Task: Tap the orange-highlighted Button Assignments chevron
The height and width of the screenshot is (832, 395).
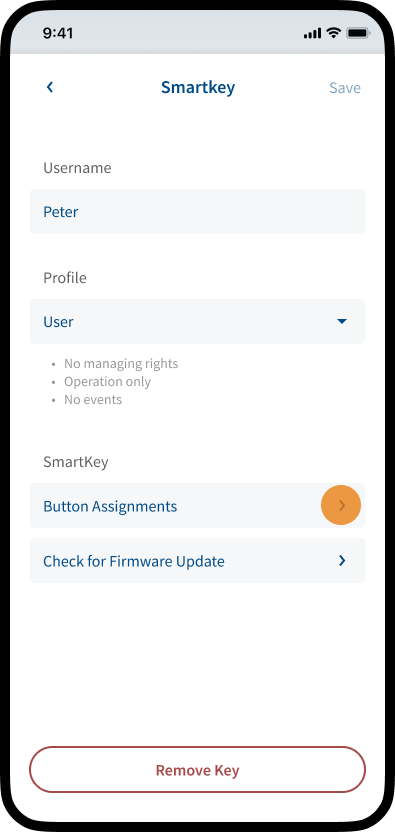Action: [341, 505]
